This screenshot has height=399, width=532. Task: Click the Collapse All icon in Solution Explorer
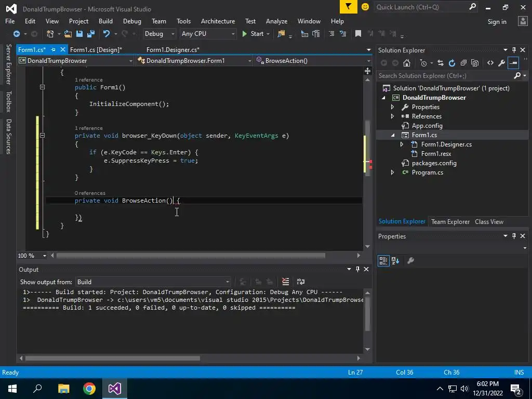(463, 63)
